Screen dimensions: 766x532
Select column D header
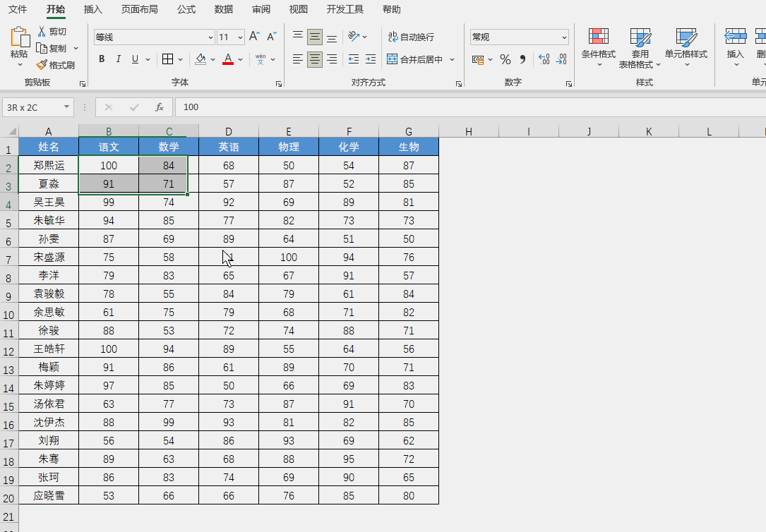tap(229, 131)
